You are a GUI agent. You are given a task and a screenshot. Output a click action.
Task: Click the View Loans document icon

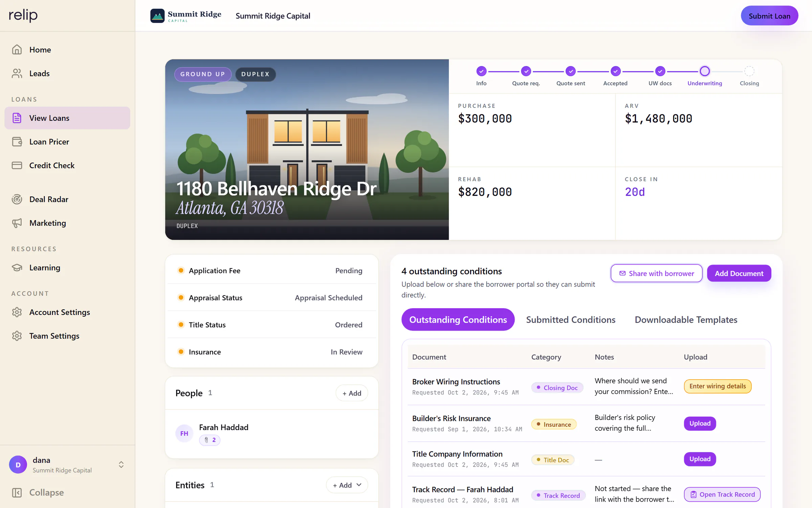click(17, 118)
